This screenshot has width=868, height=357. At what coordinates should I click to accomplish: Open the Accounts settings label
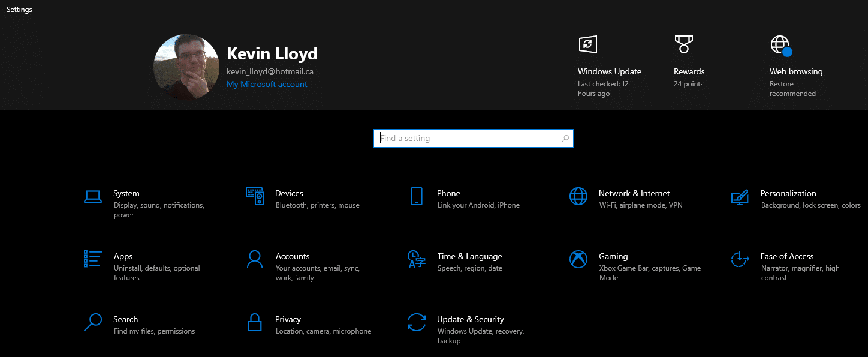[293, 256]
